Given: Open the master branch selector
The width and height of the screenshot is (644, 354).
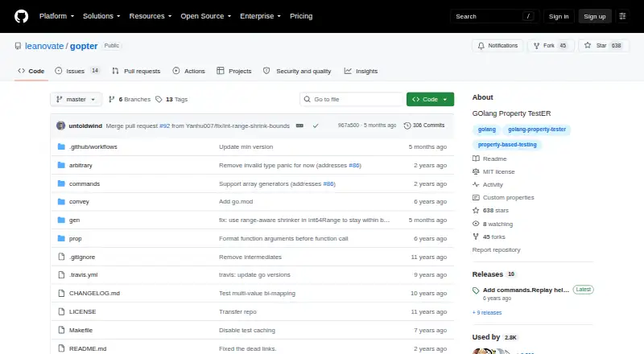Looking at the screenshot, I should click(x=76, y=100).
